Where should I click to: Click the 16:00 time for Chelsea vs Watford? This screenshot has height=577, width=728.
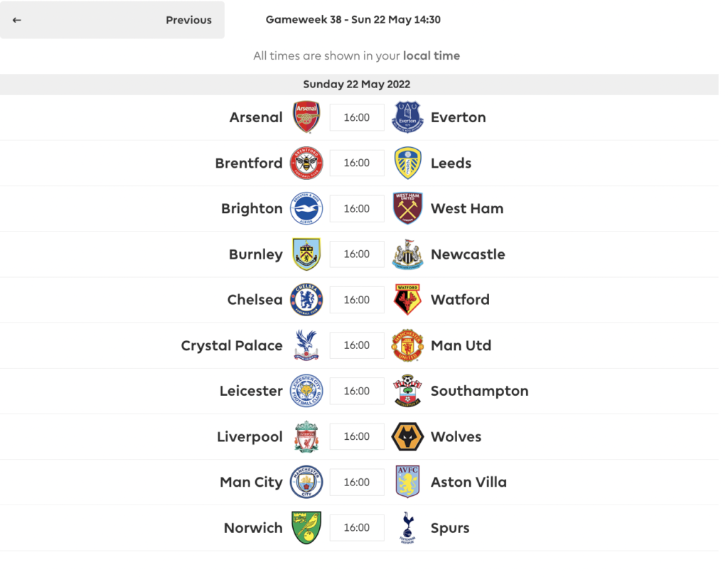point(356,299)
